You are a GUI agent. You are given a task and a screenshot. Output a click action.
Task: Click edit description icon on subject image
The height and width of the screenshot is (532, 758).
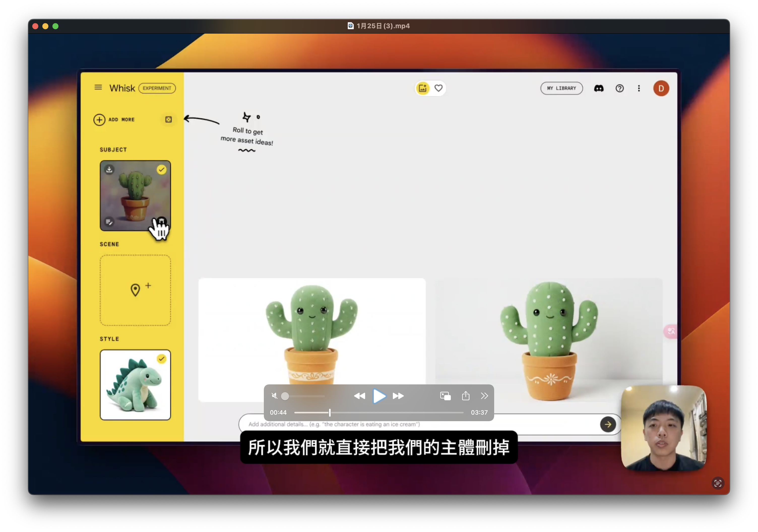tap(109, 222)
